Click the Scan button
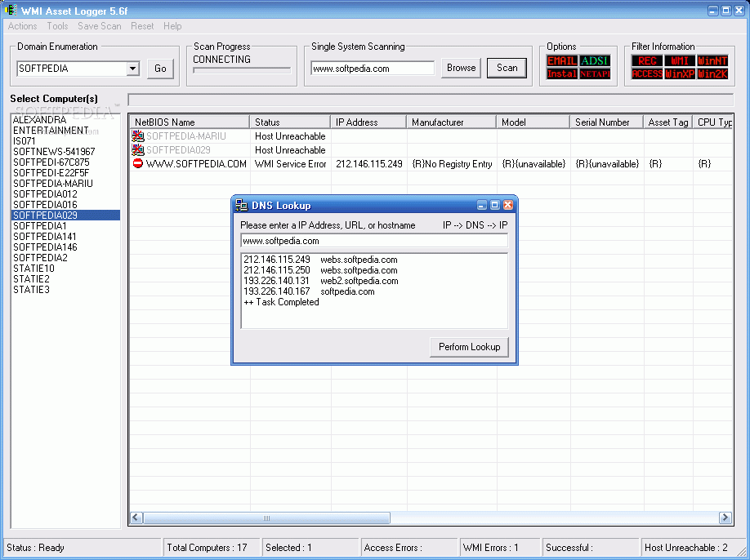 507,68
